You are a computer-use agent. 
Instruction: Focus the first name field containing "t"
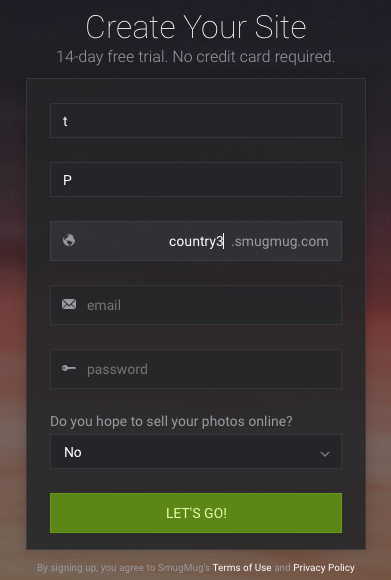196,121
